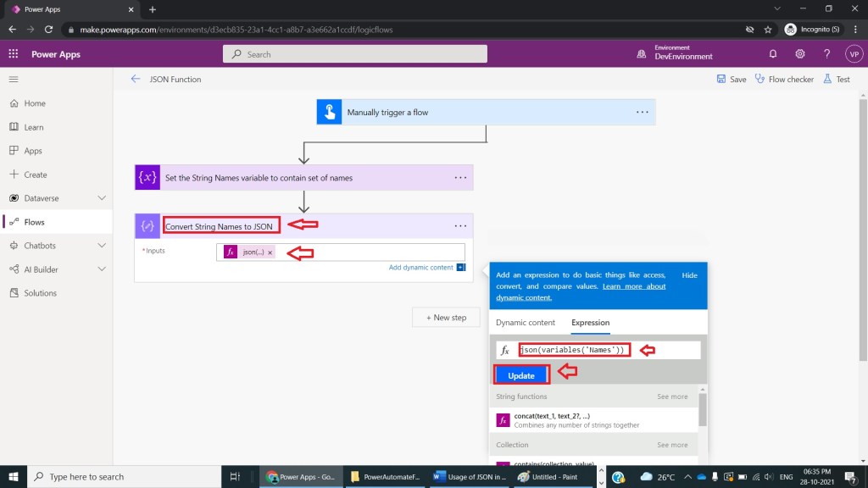Open Paint from the Windows taskbar
This screenshot has height=488, width=868.
click(553, 477)
